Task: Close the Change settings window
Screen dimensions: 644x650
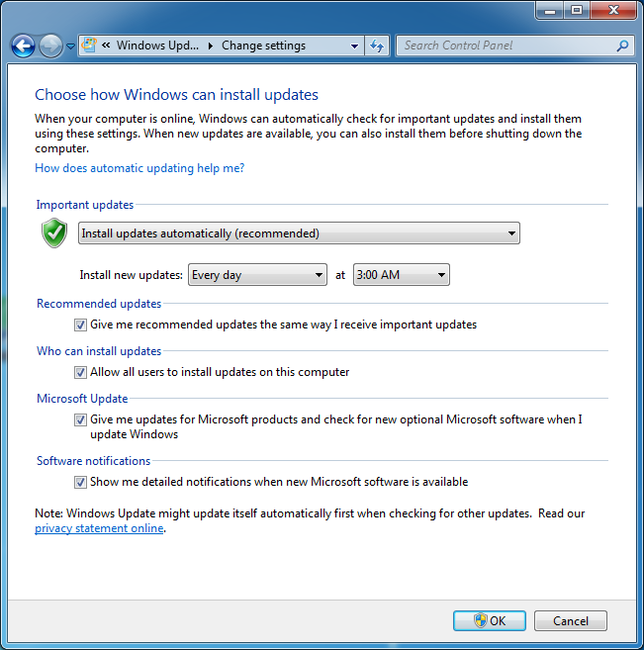Action: (x=613, y=10)
